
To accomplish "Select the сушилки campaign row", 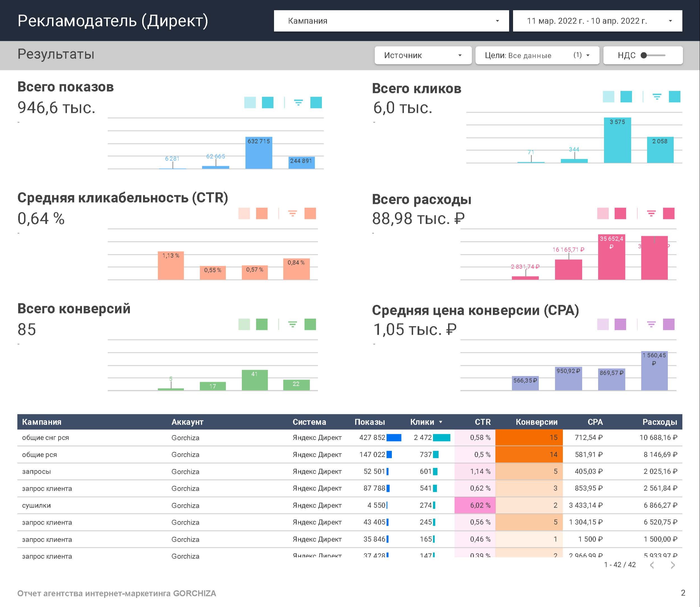I will coord(37,505).
